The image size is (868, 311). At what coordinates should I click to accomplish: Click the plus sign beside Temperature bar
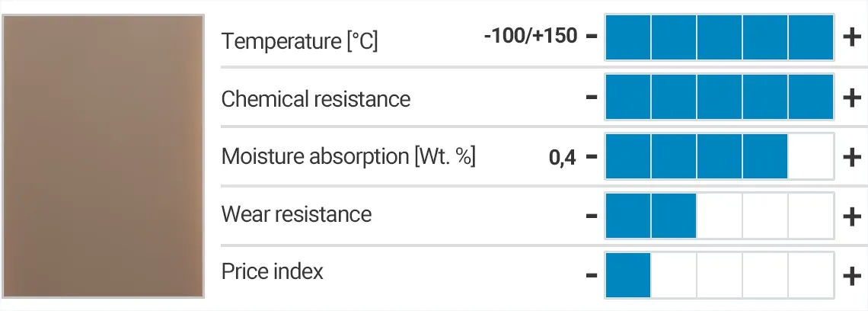click(852, 37)
